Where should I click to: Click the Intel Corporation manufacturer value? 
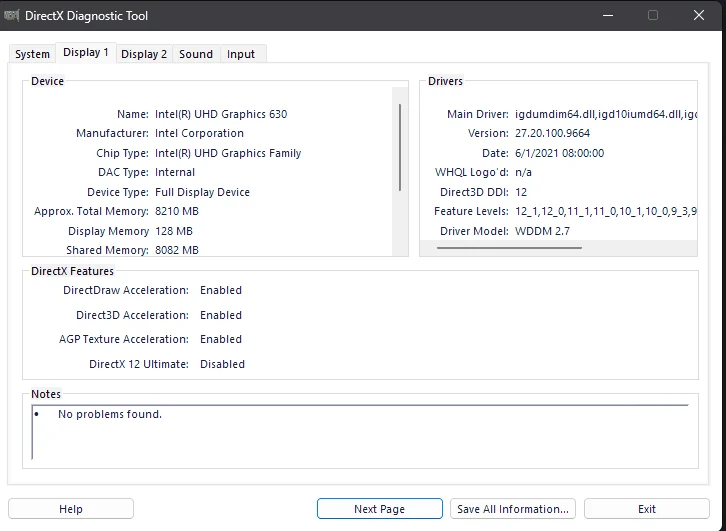199,133
